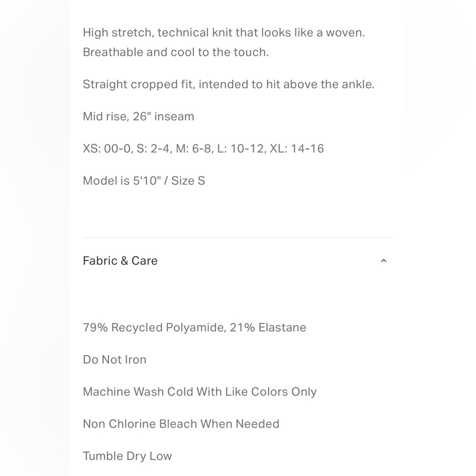Click the 79% Recycled Polyamide composition line
Screen dimensions: 476x476
click(195, 327)
